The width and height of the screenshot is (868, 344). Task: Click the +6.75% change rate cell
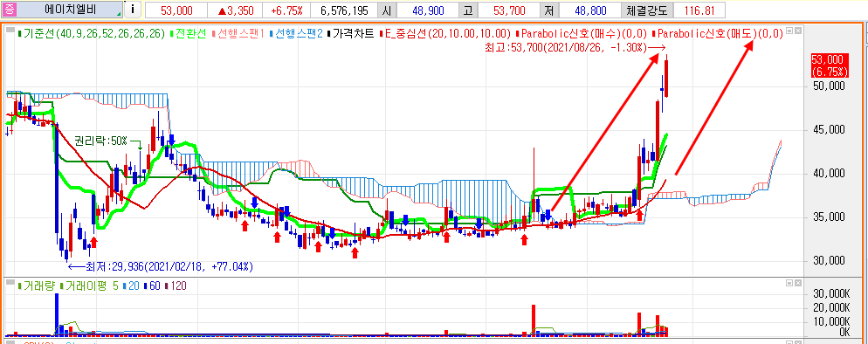point(286,10)
